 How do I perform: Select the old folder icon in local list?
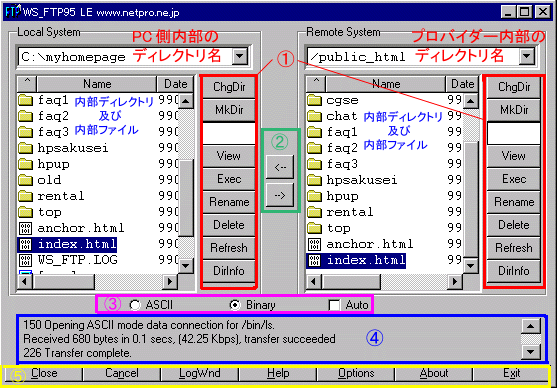tap(25, 180)
